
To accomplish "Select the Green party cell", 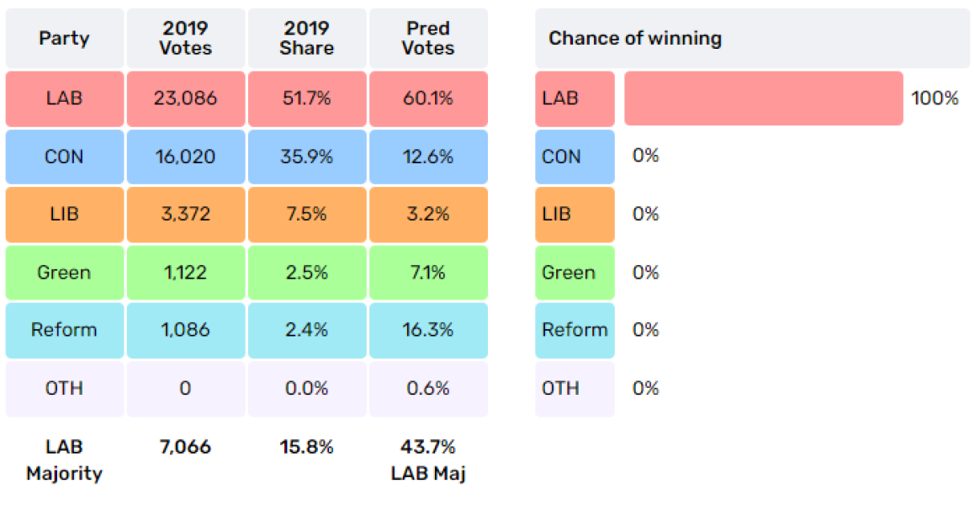I will point(65,272).
